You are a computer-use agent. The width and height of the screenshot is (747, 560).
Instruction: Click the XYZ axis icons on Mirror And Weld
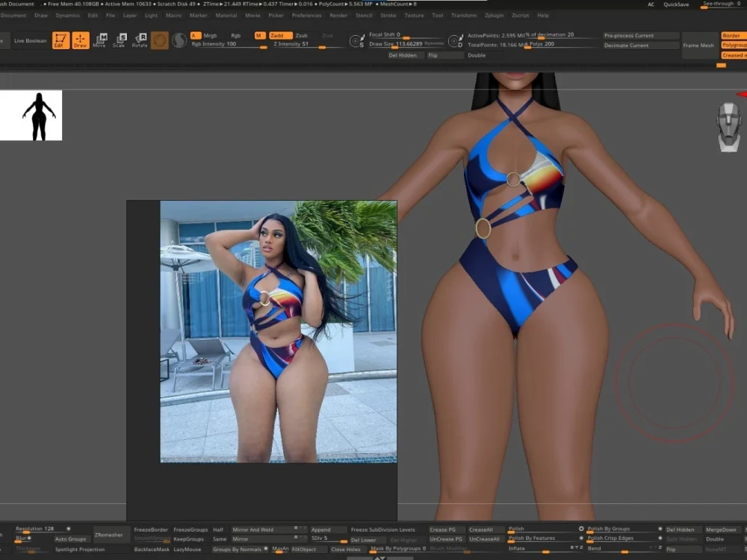[x=300, y=529]
